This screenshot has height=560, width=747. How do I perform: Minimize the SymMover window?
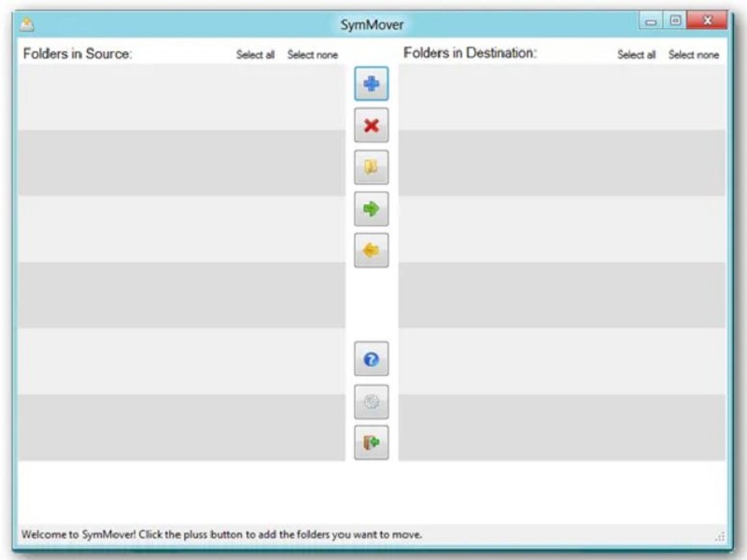pyautogui.click(x=652, y=21)
